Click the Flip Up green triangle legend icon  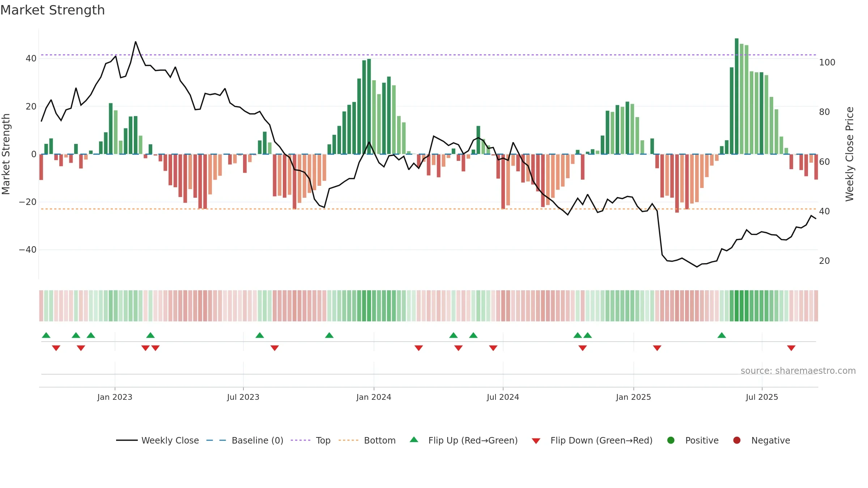point(414,440)
